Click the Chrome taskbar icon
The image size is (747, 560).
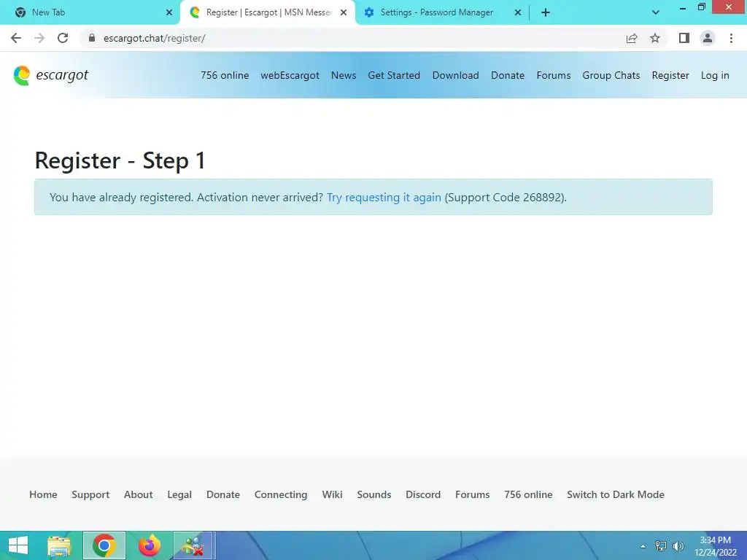pyautogui.click(x=104, y=545)
